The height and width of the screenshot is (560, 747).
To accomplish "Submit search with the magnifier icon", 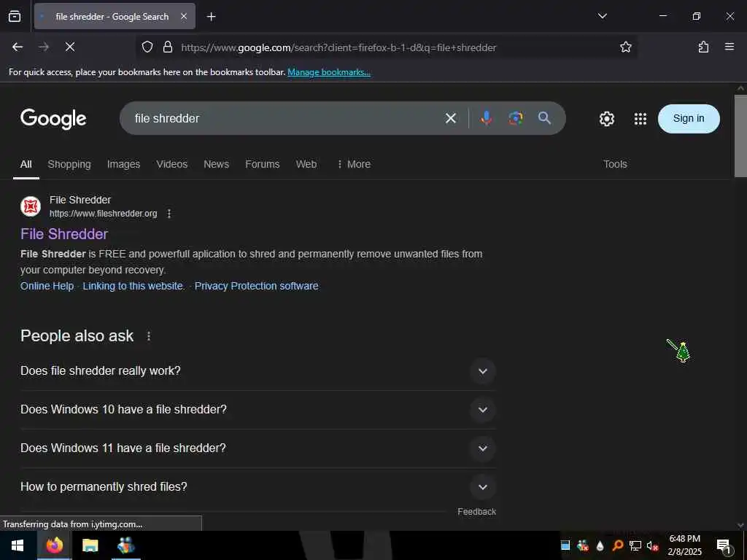I will tap(544, 118).
